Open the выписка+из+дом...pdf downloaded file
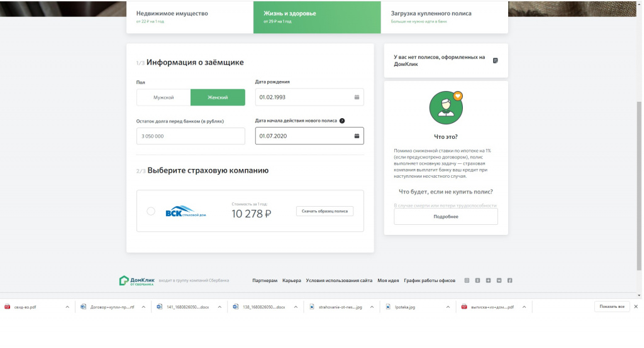This screenshot has width=644, height=348. (x=492, y=307)
